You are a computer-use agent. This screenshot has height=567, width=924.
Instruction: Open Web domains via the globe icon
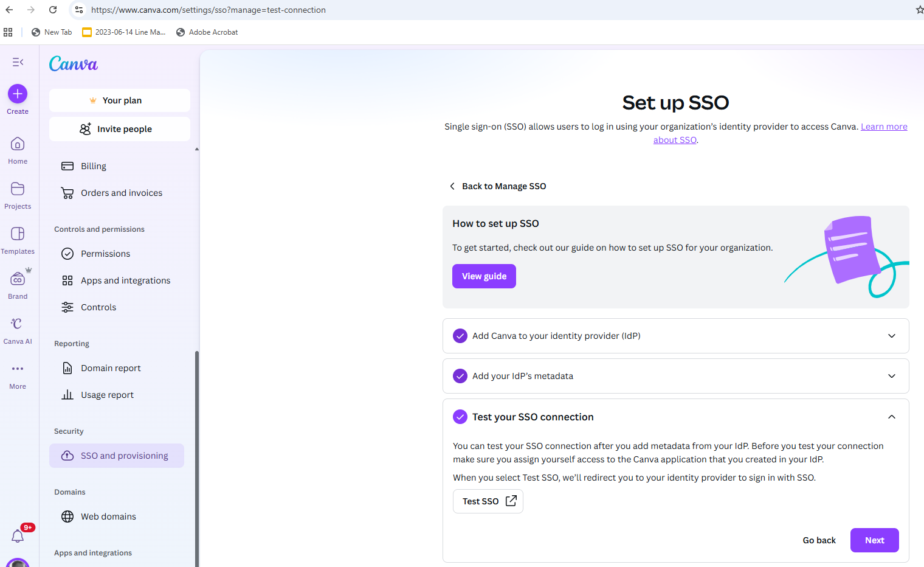[67, 516]
